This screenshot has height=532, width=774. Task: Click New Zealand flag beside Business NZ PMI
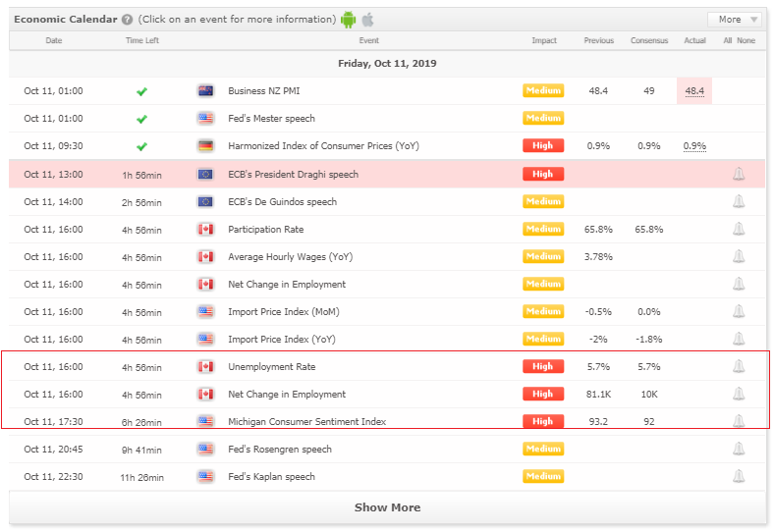pos(205,91)
